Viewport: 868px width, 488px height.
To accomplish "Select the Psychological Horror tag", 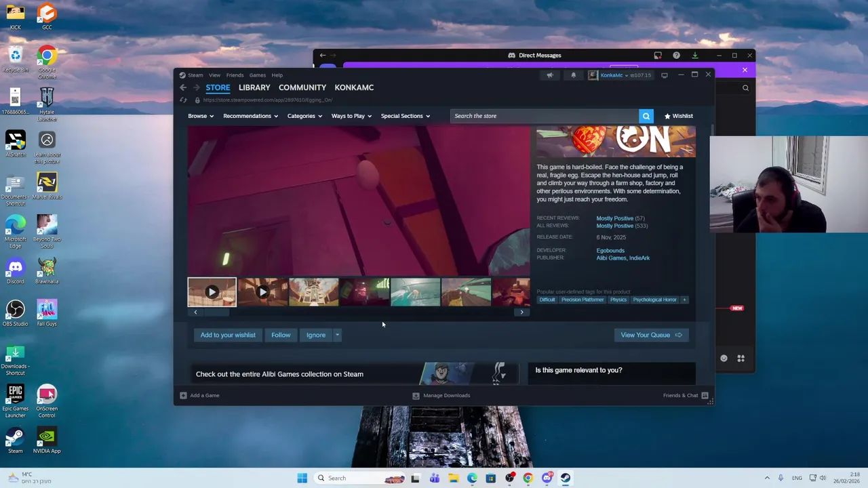I will (x=654, y=300).
